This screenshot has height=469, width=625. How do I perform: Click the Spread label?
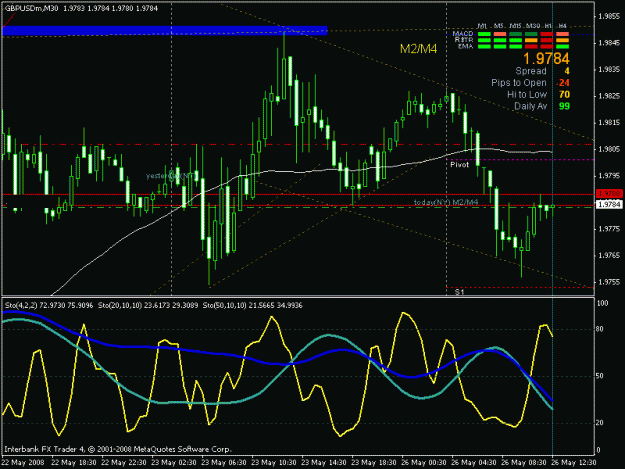[x=531, y=71]
